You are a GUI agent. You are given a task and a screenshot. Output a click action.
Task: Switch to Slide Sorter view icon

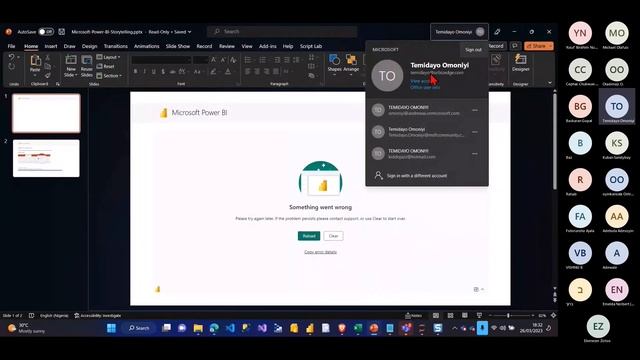pos(451,316)
